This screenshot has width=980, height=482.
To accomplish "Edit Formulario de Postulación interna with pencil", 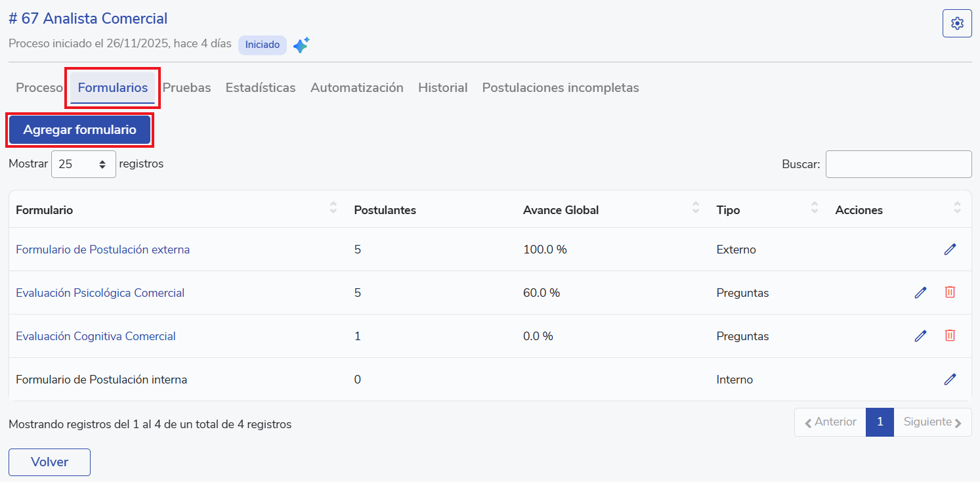I will (950, 380).
